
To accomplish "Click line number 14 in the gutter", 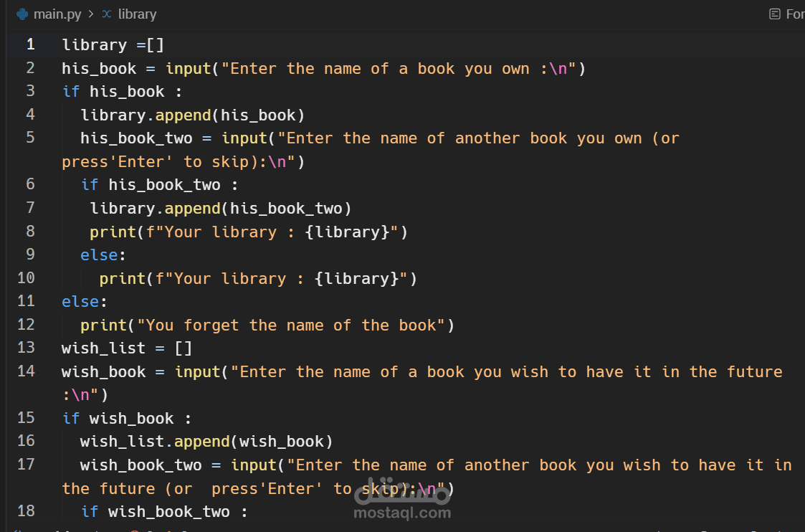I will coord(27,371).
